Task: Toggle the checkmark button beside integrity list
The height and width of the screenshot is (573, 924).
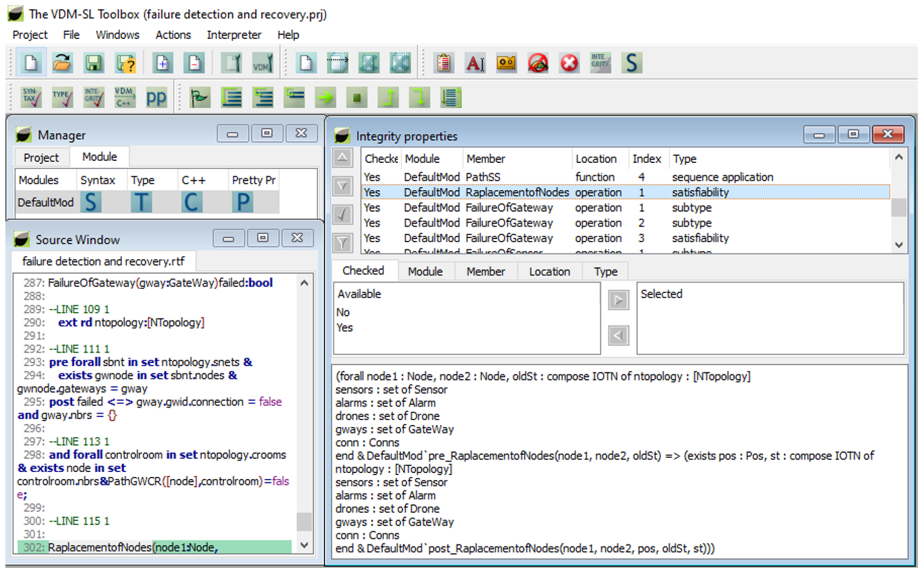Action: point(343,214)
